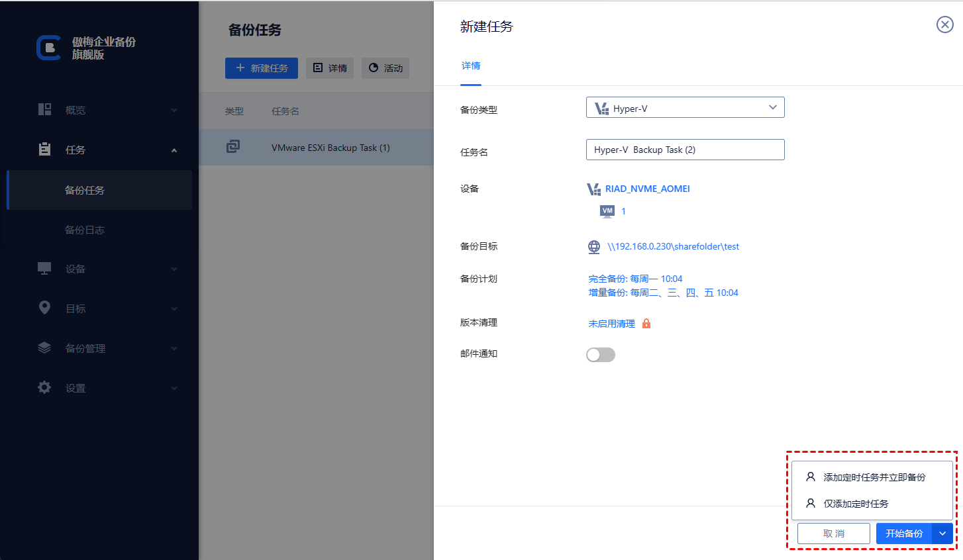Image resolution: width=963 pixels, height=560 pixels.
Task: Open 备份日志 in the sidebar
Action: pos(85,230)
